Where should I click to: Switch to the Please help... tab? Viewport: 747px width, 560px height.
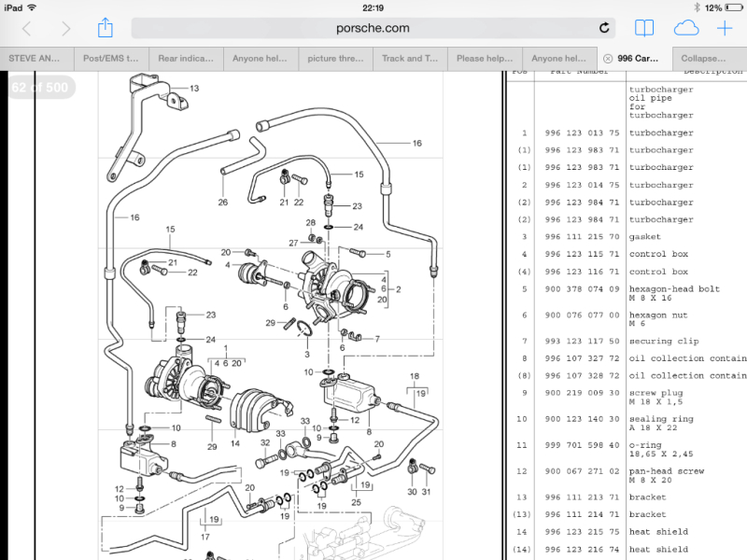(485, 59)
